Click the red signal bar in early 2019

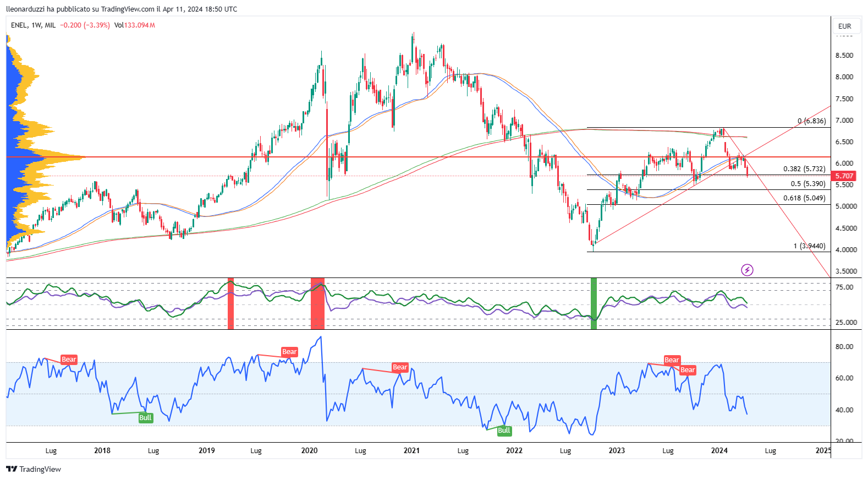230,304
